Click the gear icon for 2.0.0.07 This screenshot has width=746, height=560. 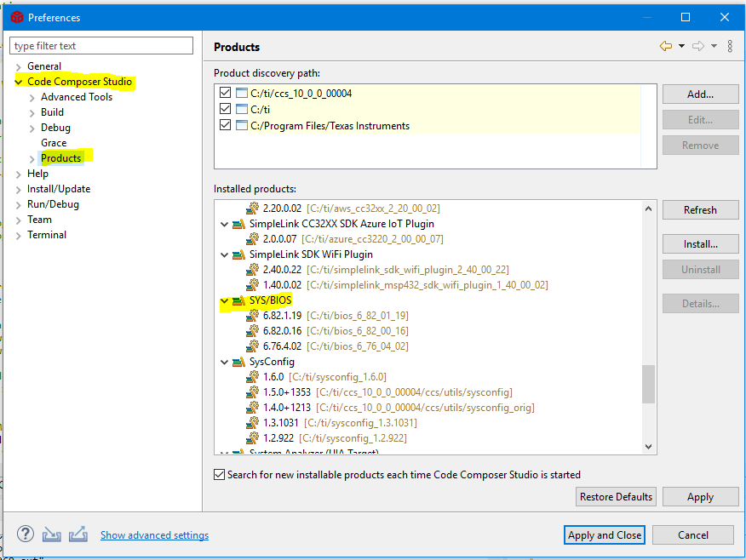[253, 238]
